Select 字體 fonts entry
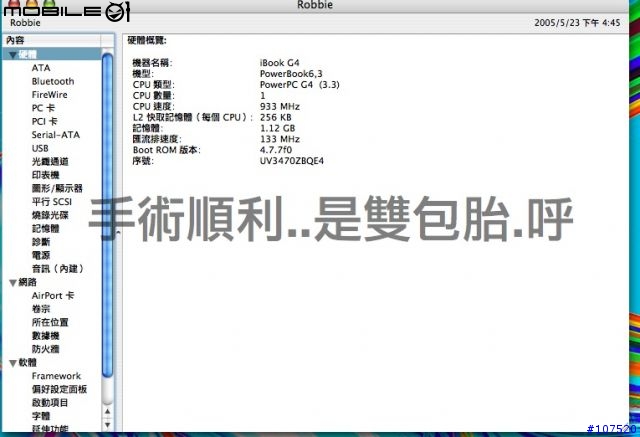This screenshot has width=640, height=437. pos(41,416)
